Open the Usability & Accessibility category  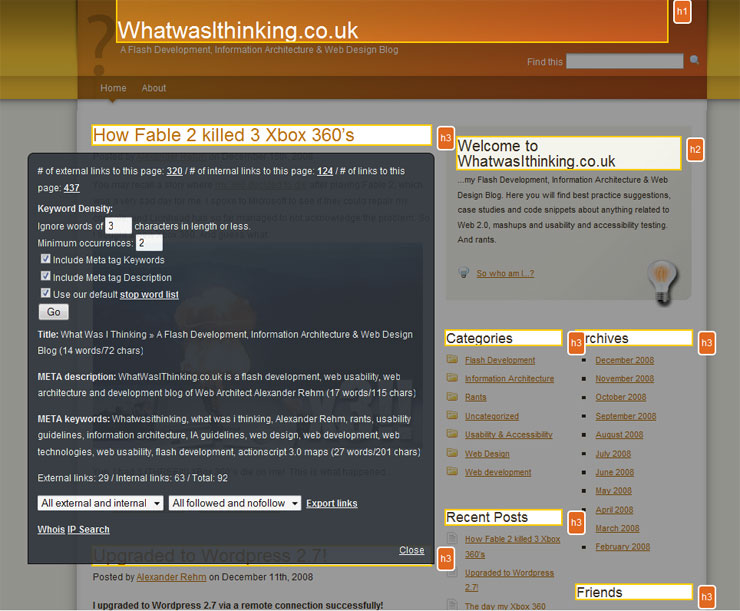coord(509,435)
